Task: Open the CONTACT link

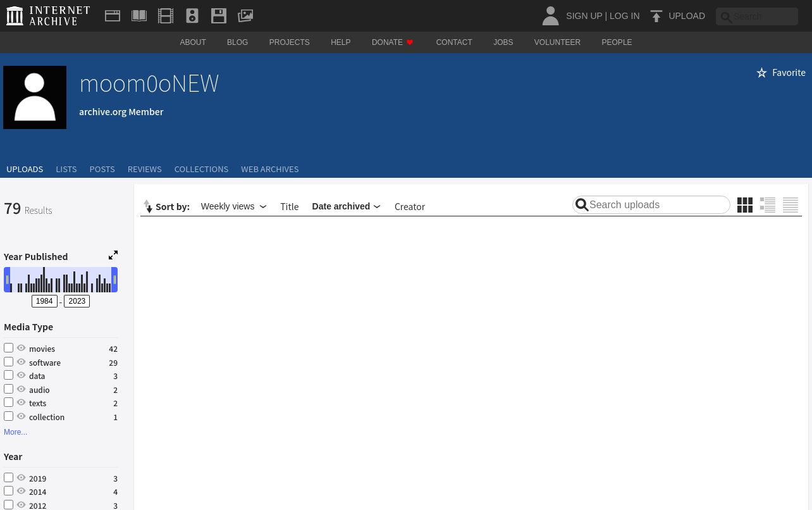Action: coord(454,42)
